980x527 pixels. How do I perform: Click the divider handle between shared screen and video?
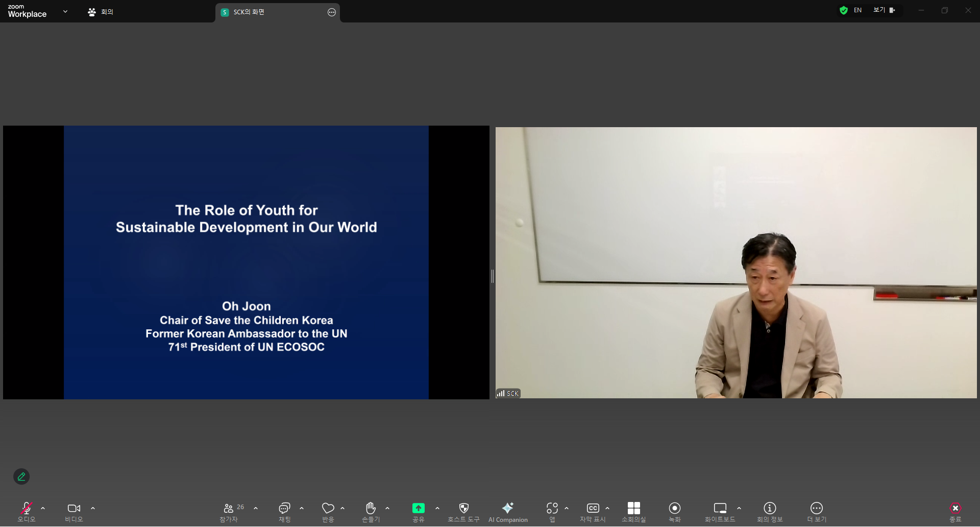492,276
